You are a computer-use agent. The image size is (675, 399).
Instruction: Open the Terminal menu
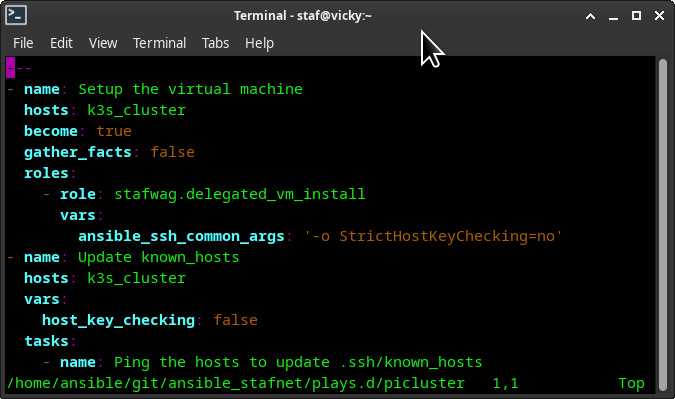159,43
